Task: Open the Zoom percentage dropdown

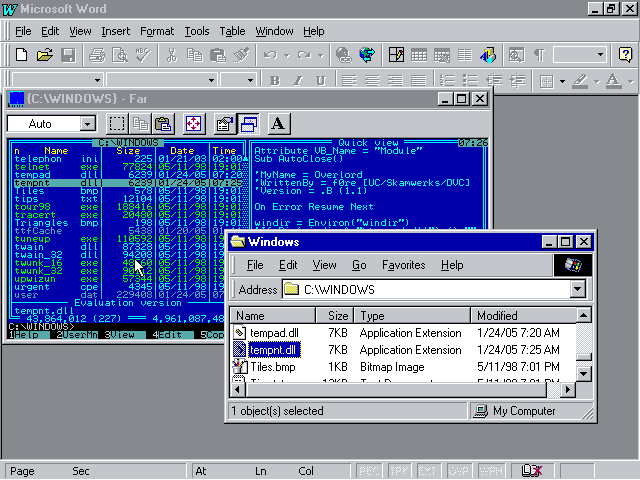Action: 600,54
